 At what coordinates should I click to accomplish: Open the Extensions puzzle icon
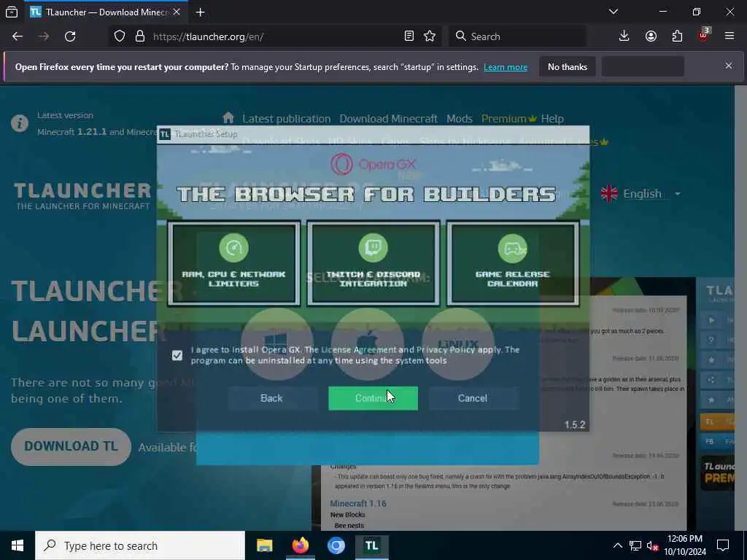677,36
